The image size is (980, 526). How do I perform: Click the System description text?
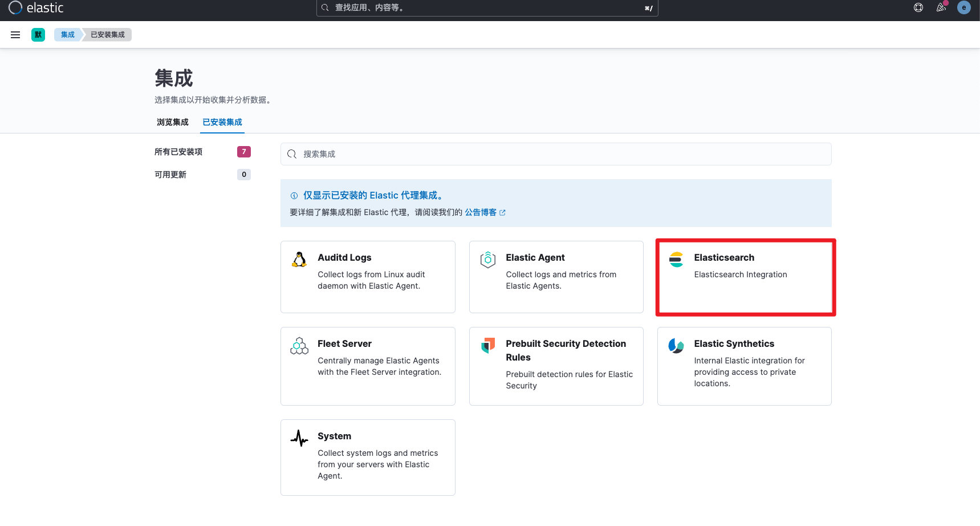[x=377, y=464]
